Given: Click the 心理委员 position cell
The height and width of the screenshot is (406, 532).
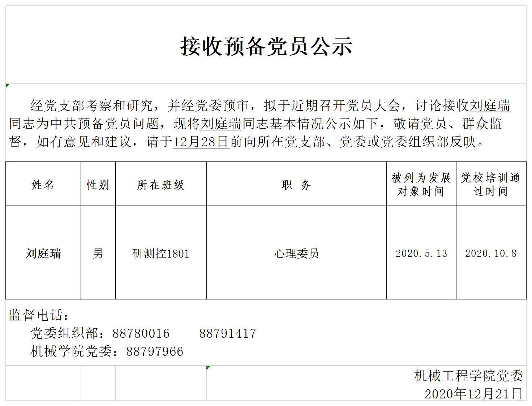Looking at the screenshot, I should (x=296, y=254).
